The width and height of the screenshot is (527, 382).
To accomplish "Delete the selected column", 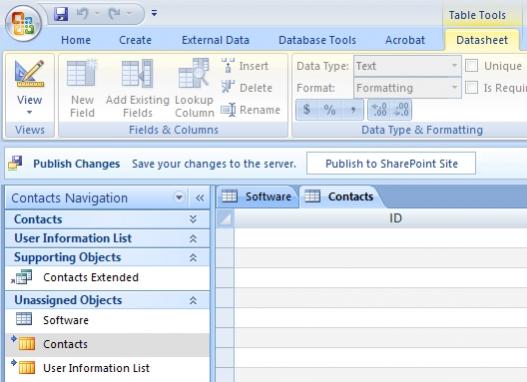I will 247,88.
